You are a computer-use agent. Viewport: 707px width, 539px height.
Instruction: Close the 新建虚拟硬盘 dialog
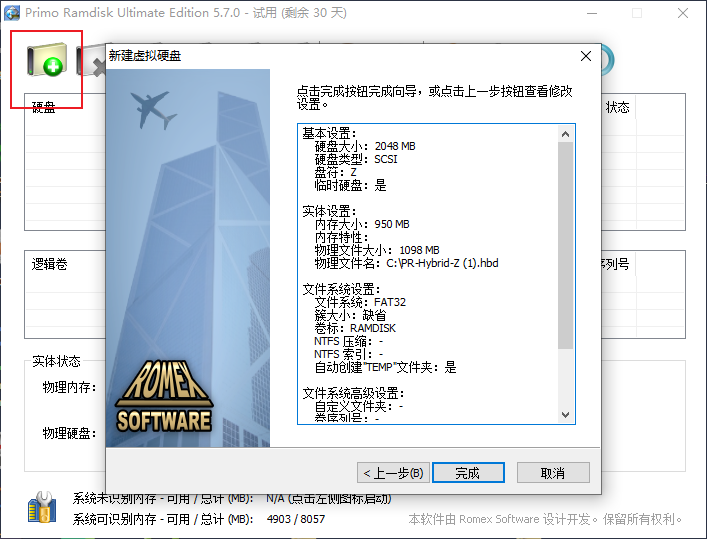click(586, 56)
